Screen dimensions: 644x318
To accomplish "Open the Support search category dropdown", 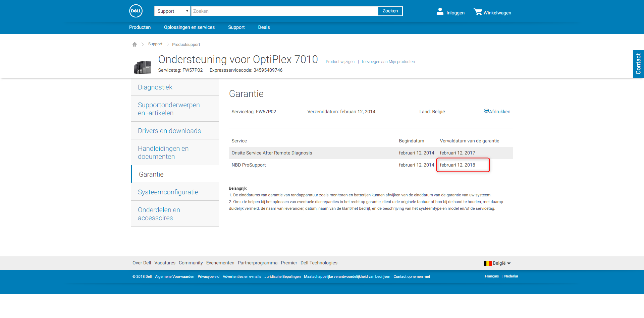I will tap(172, 11).
